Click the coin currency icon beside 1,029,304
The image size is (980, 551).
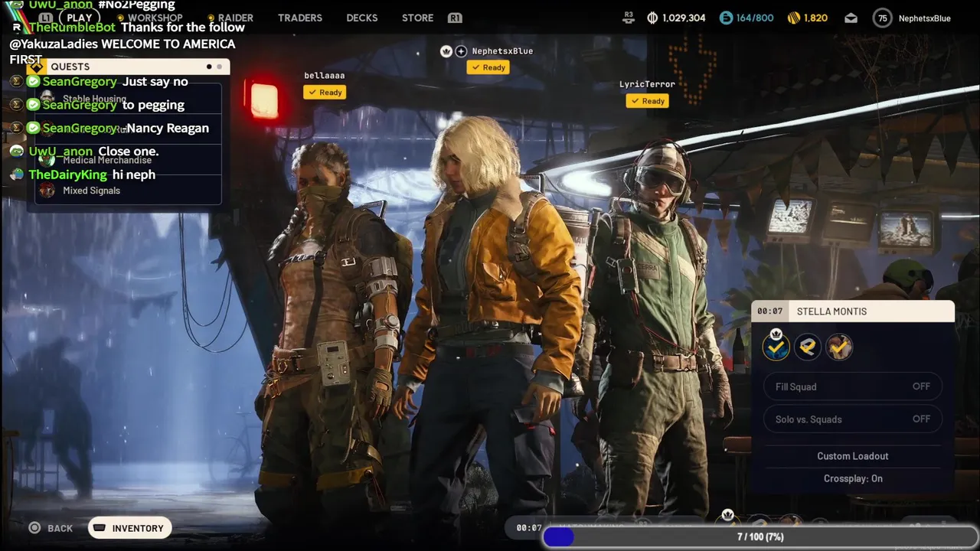(652, 18)
